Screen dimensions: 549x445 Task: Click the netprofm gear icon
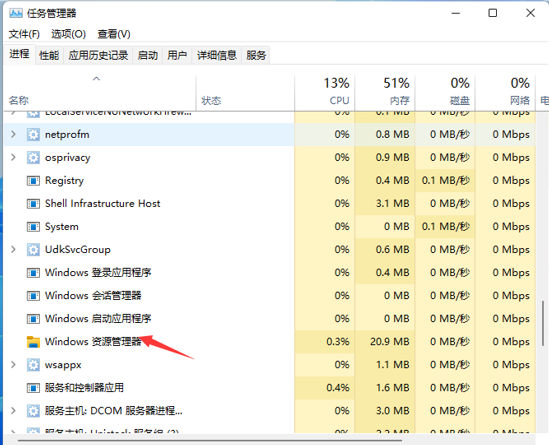coord(33,134)
